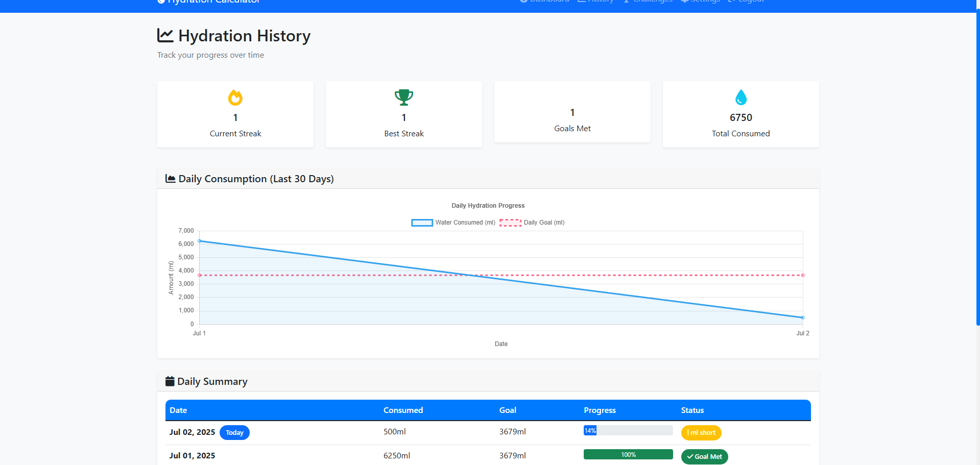The image size is (980, 465).
Task: Click the Amount (ml) y-axis title
Action: coord(171,278)
